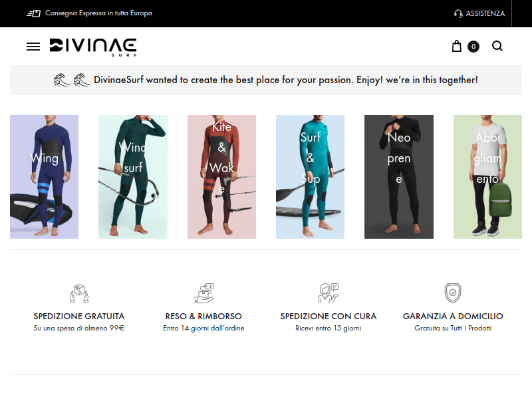Viewport: 532px width, 399px height.
Task: Click the warranty shield icon
Action: tap(453, 293)
